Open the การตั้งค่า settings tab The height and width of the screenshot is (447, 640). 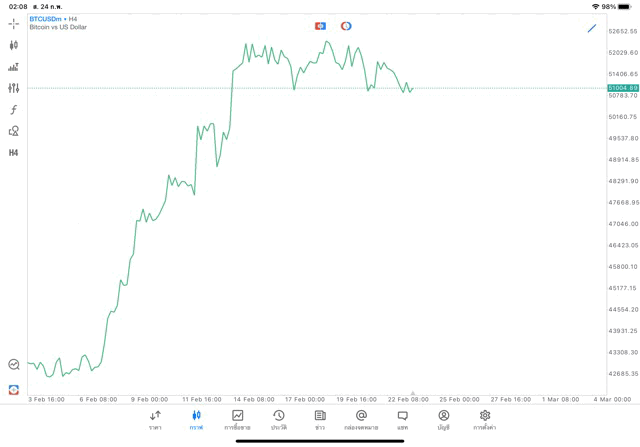click(x=485, y=420)
